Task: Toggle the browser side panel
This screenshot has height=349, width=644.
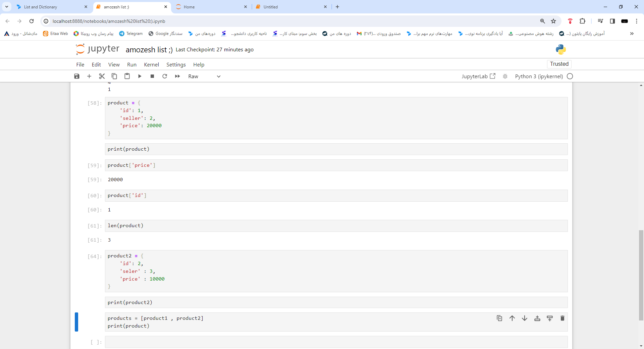Action: click(x=612, y=21)
